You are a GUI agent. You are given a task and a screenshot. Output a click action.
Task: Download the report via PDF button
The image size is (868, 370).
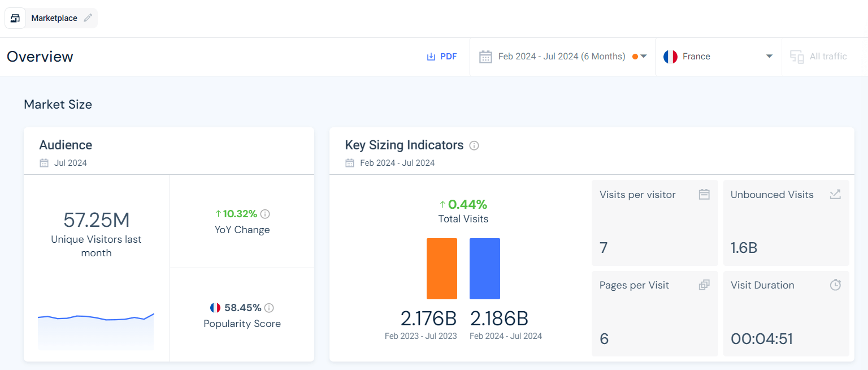click(442, 57)
